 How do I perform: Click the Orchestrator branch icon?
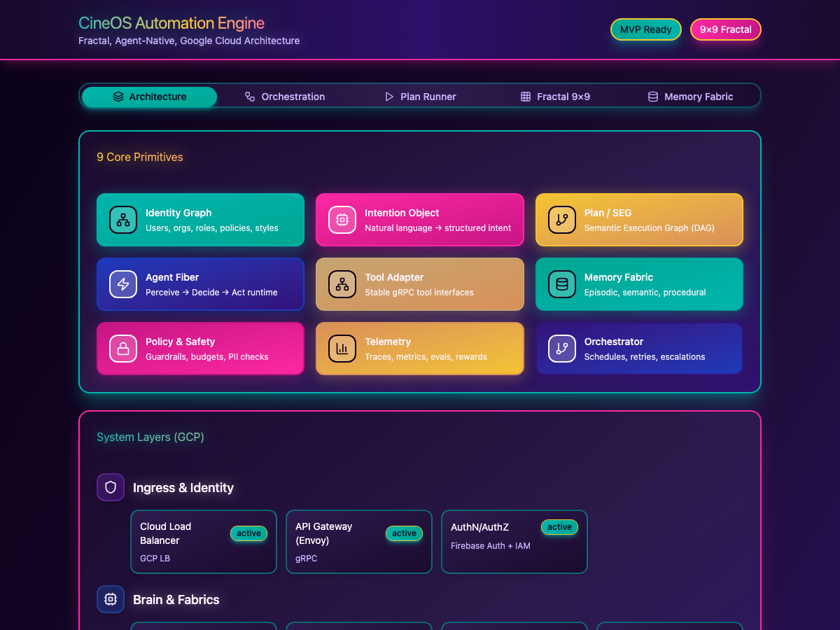[562, 349]
